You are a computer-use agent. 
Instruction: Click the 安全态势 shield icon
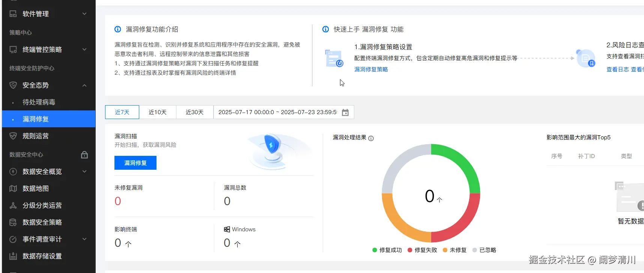pyautogui.click(x=13, y=85)
